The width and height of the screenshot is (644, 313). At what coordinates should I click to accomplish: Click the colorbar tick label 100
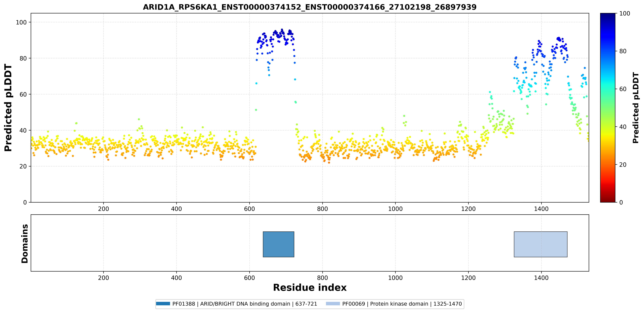pos(624,14)
